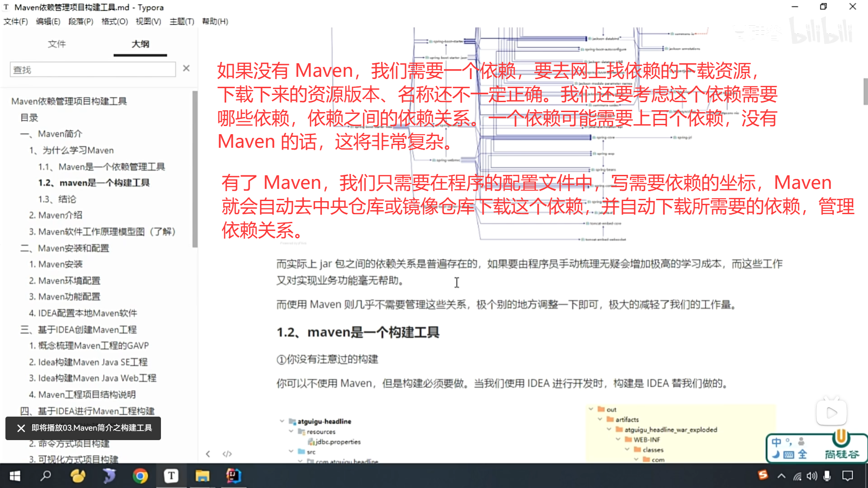Collapse the atguigu-headline folder tree

point(282,421)
